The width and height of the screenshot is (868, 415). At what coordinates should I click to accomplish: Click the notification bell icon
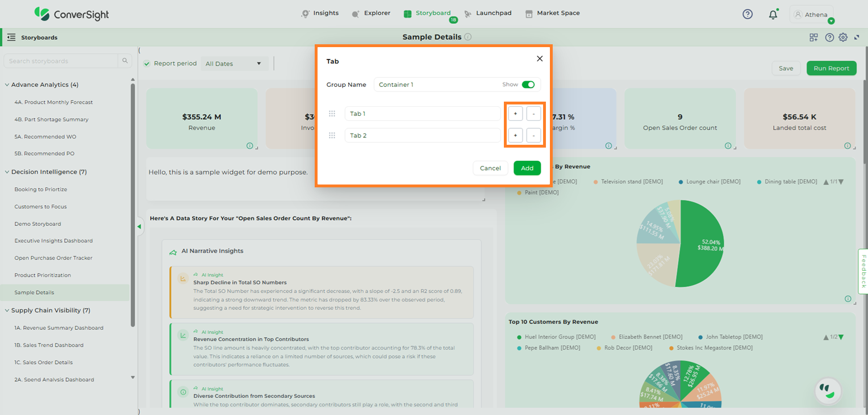[x=773, y=15]
